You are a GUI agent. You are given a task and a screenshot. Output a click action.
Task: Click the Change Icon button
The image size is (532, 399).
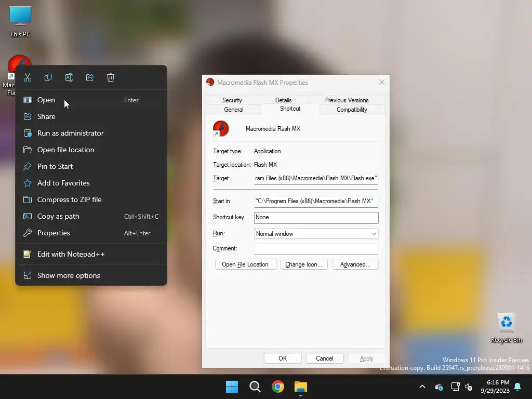pos(303,264)
